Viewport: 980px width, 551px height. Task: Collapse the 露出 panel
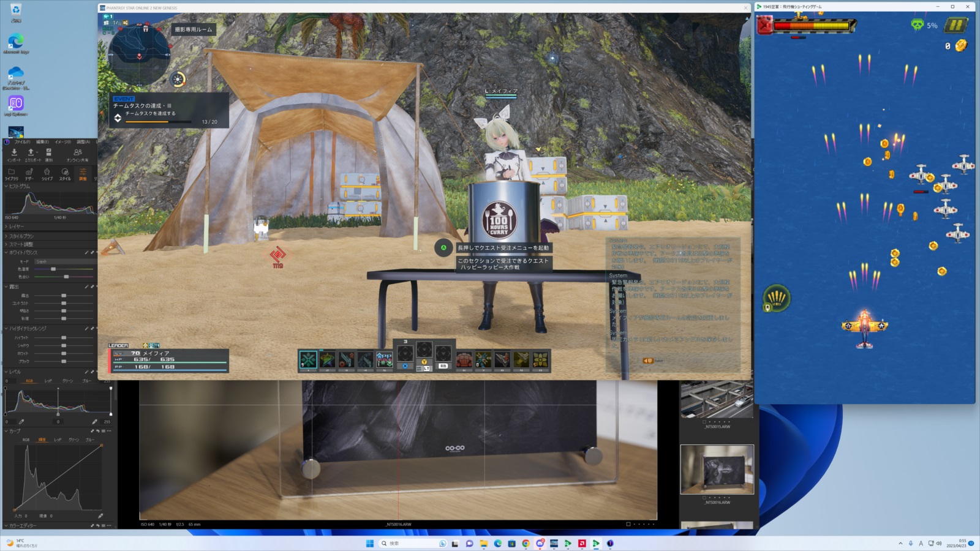(6, 287)
